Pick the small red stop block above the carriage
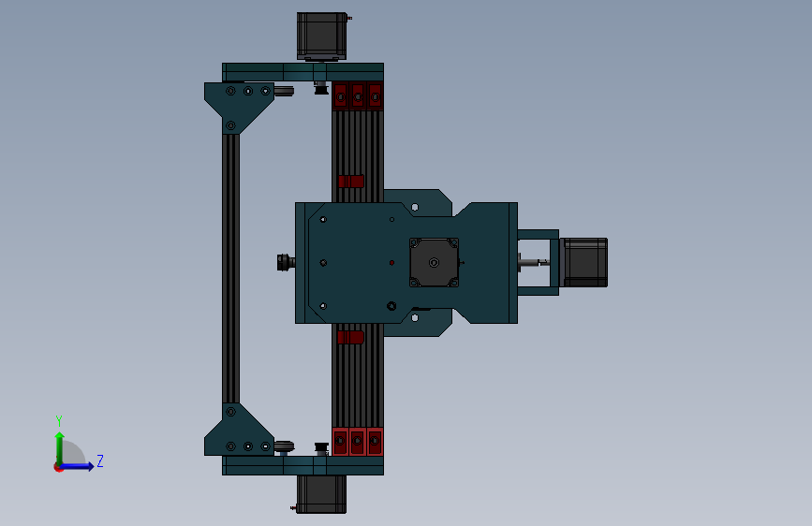The width and height of the screenshot is (812, 526). 351,182
